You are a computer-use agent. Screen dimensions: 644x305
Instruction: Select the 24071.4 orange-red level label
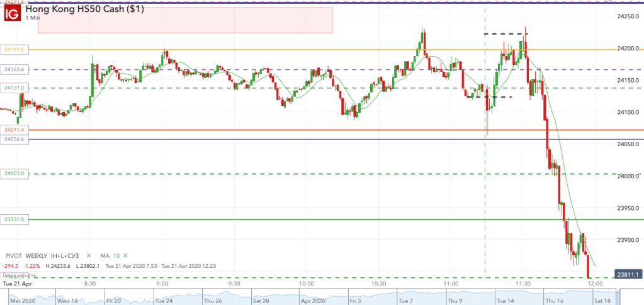tap(14, 130)
